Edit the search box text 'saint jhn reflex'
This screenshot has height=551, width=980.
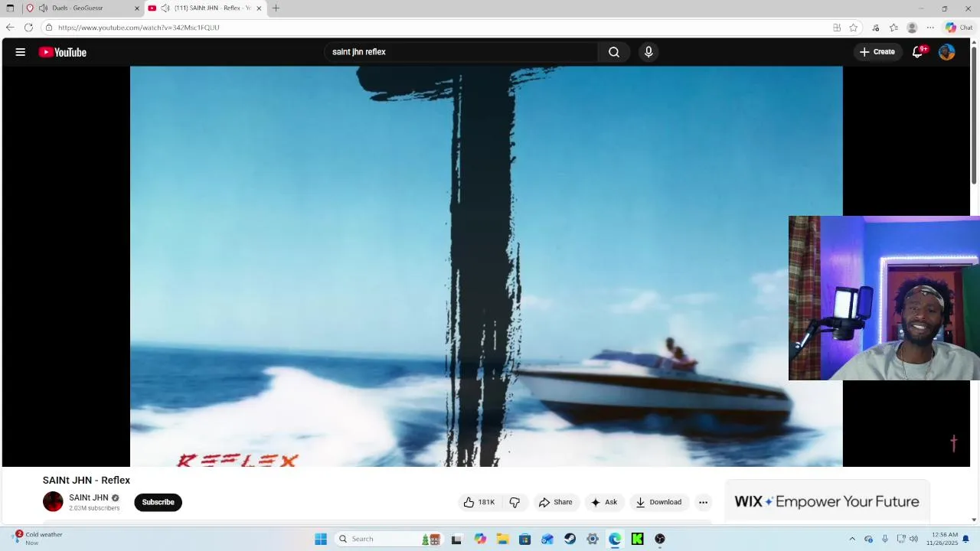click(459, 52)
